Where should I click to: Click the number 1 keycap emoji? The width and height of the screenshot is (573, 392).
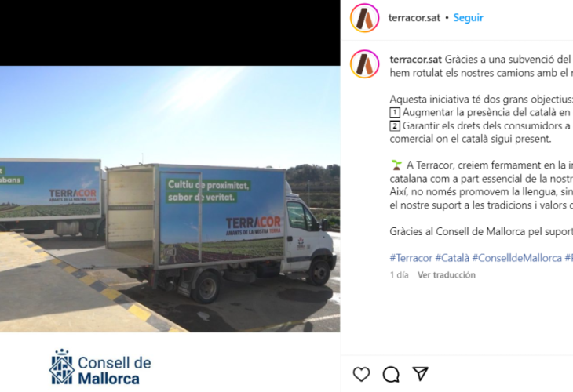[395, 112]
